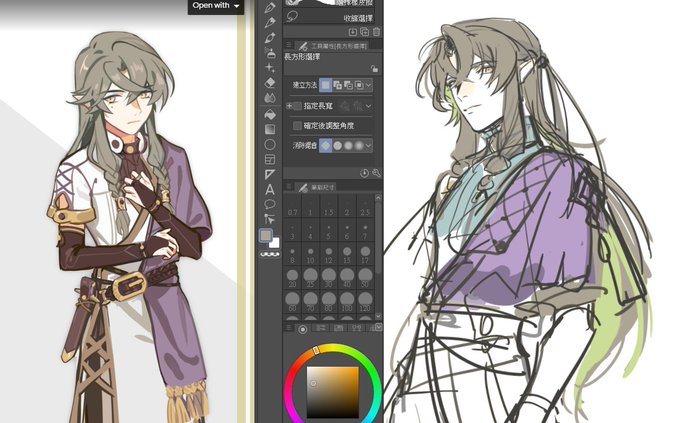680x423 pixels.
Task: Select new selection mode in 建立方法
Action: point(326,85)
